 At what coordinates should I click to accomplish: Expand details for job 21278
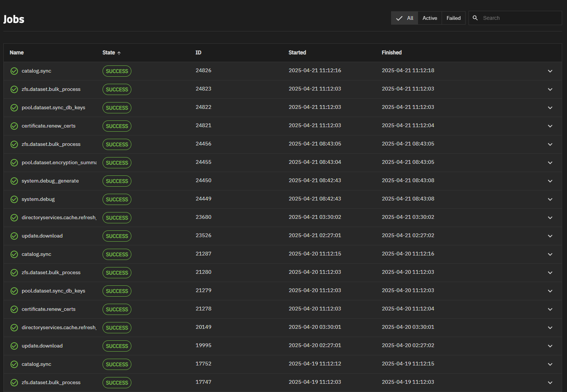click(550, 309)
